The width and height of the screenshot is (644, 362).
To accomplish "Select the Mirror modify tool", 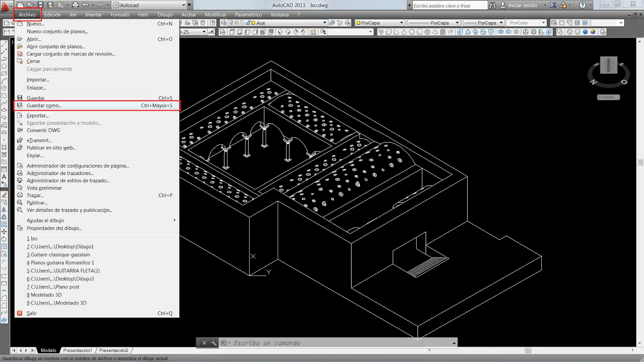I will (x=4, y=210).
